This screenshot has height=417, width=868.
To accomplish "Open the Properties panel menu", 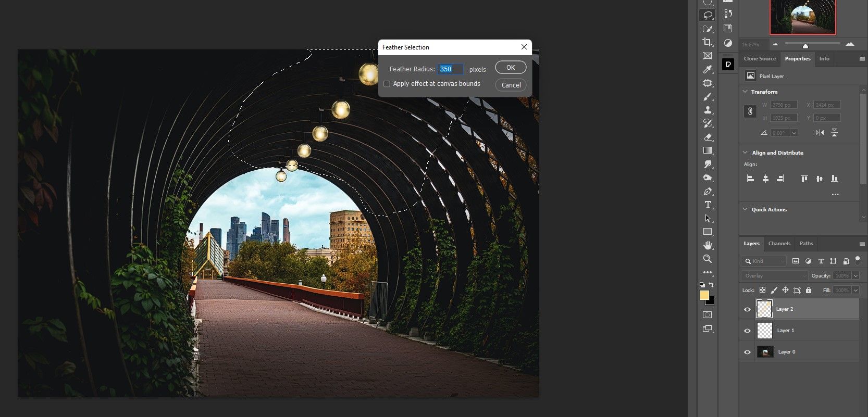I will [x=862, y=59].
